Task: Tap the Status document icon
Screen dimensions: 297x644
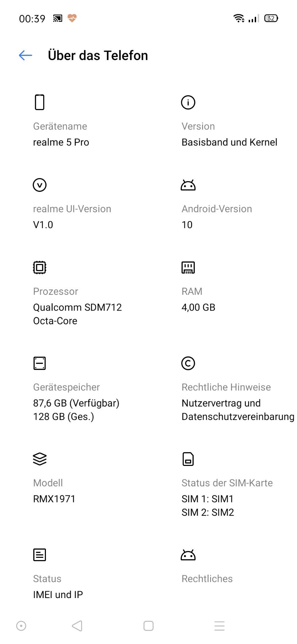Action: click(40, 555)
